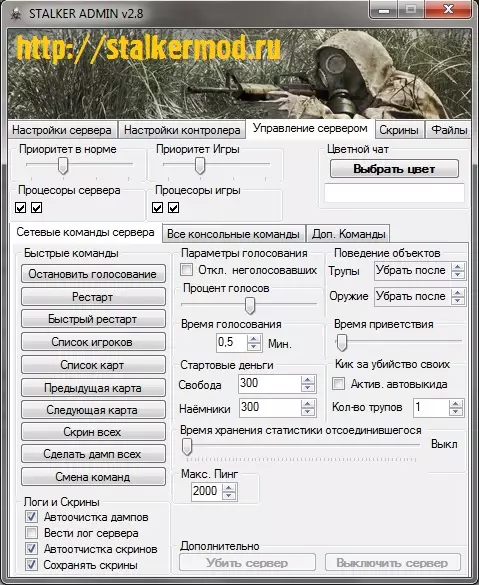This screenshot has width=479, height=585.
Task: Click the Список карт button
Action: tap(93, 365)
